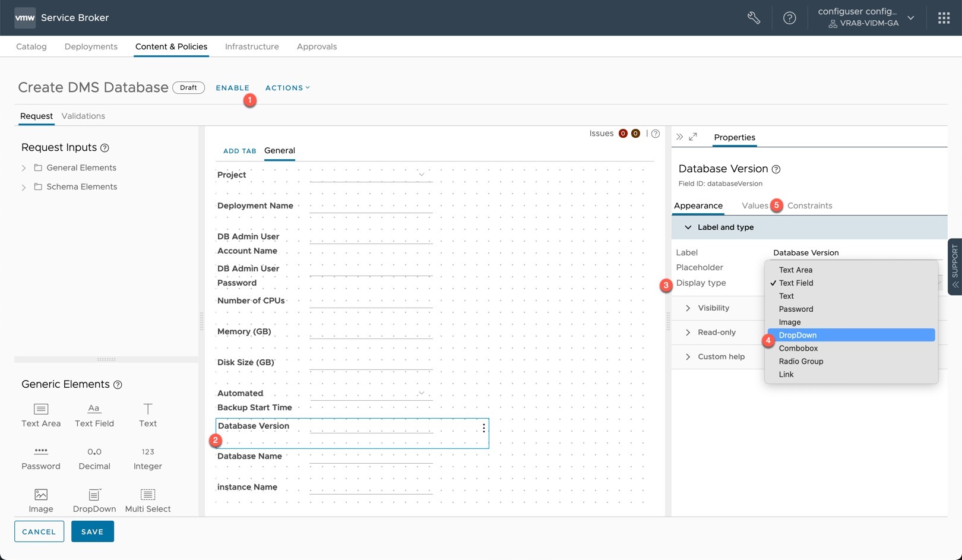The height and width of the screenshot is (560, 962).
Task: Expand the Schema Elements folder
Action: 24,187
